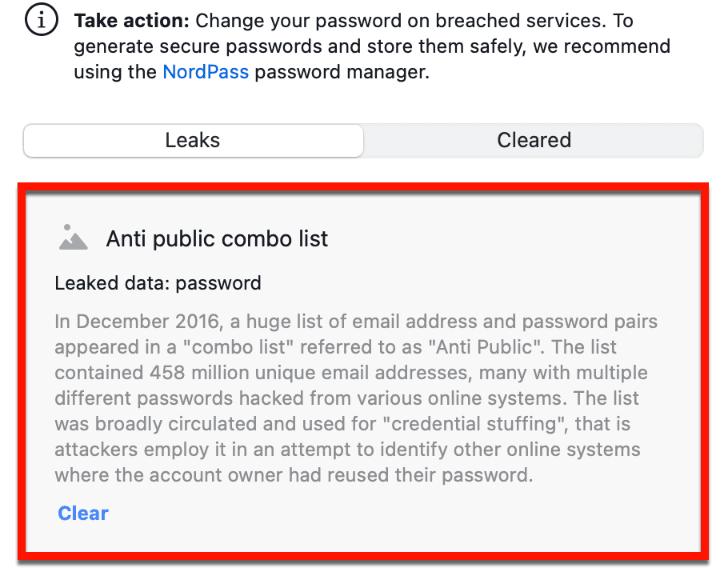This screenshot has height=568, width=728.
Task: Click the 'December 2016' text in description
Action: coord(148,321)
